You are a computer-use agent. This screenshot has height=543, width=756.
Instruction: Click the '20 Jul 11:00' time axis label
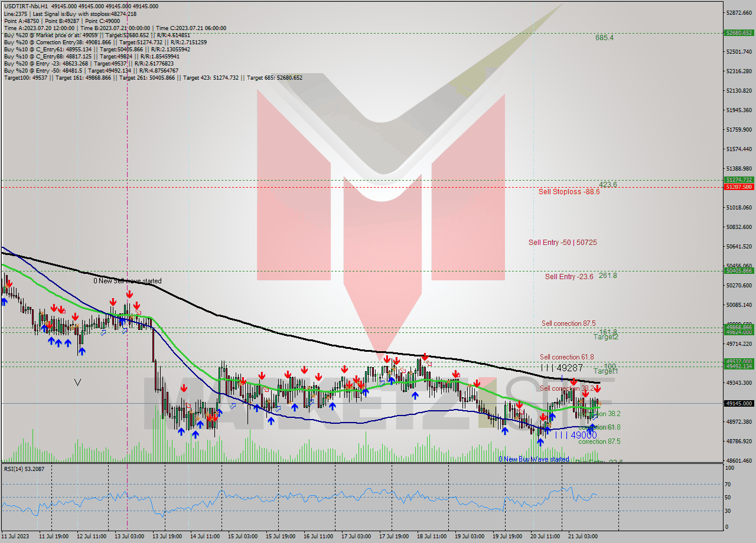[545, 537]
